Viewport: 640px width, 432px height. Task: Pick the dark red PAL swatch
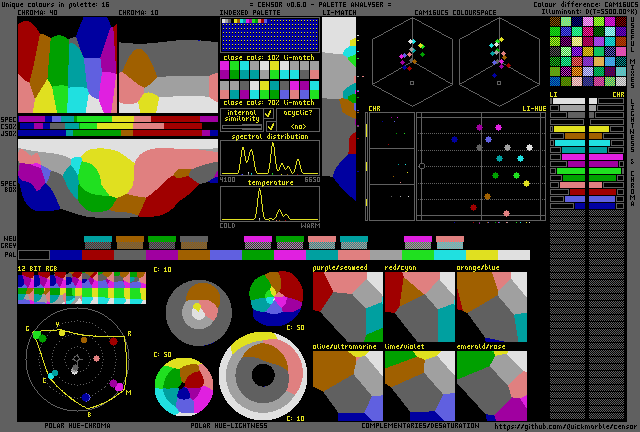(98, 255)
